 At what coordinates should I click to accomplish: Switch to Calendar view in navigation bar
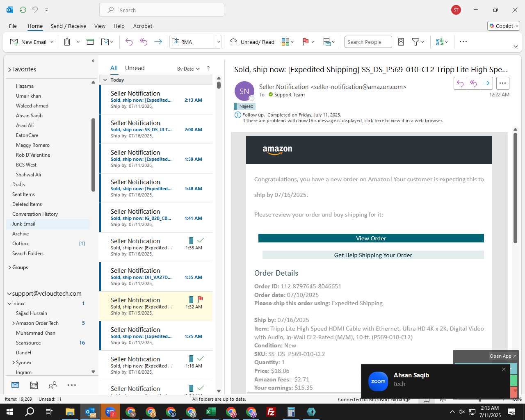click(34, 385)
